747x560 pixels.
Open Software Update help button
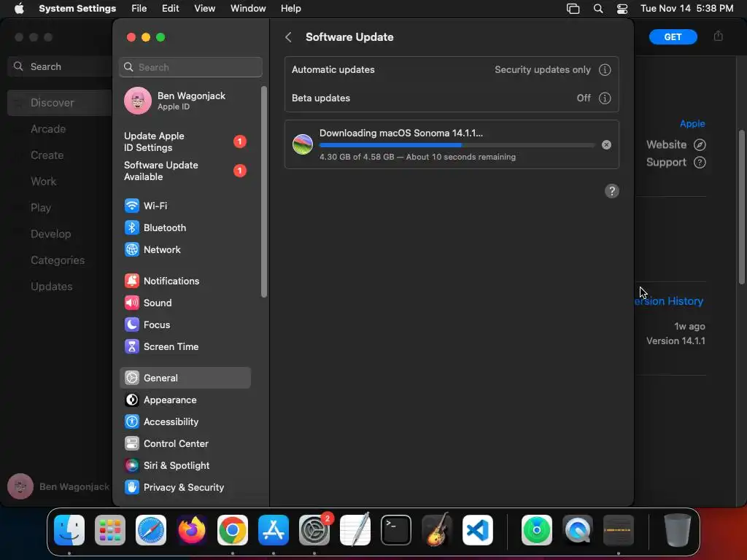coord(612,192)
